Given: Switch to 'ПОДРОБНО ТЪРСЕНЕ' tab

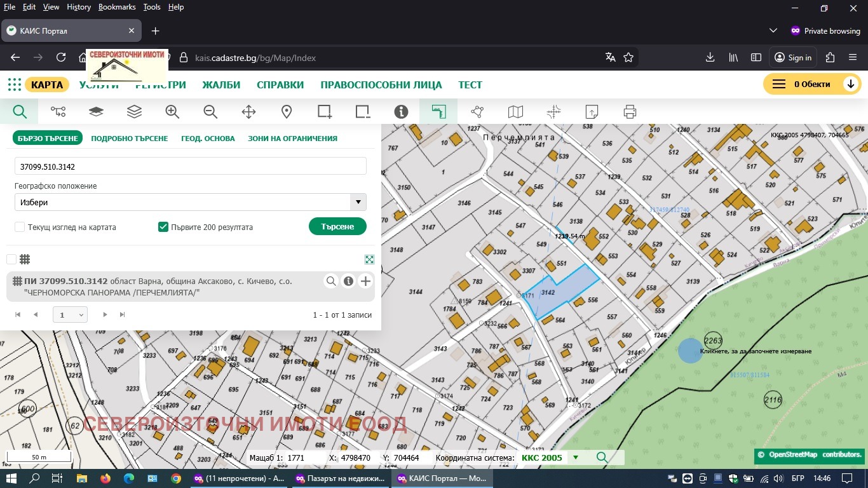Looking at the screenshot, I should click(x=130, y=138).
